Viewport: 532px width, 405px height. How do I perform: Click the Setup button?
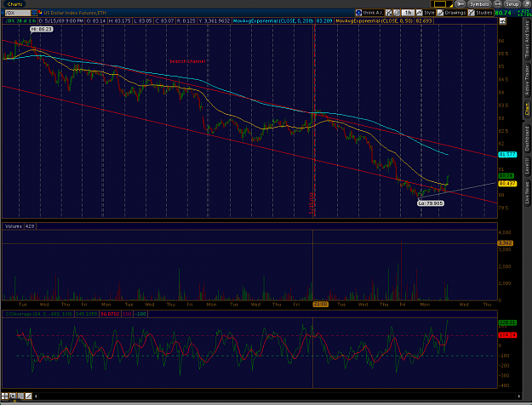point(512,4)
